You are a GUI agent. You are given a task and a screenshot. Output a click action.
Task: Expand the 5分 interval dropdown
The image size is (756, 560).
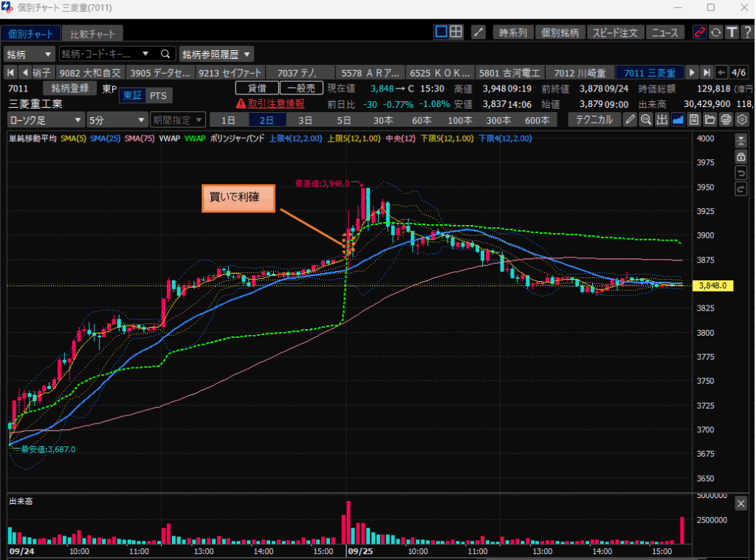point(117,120)
